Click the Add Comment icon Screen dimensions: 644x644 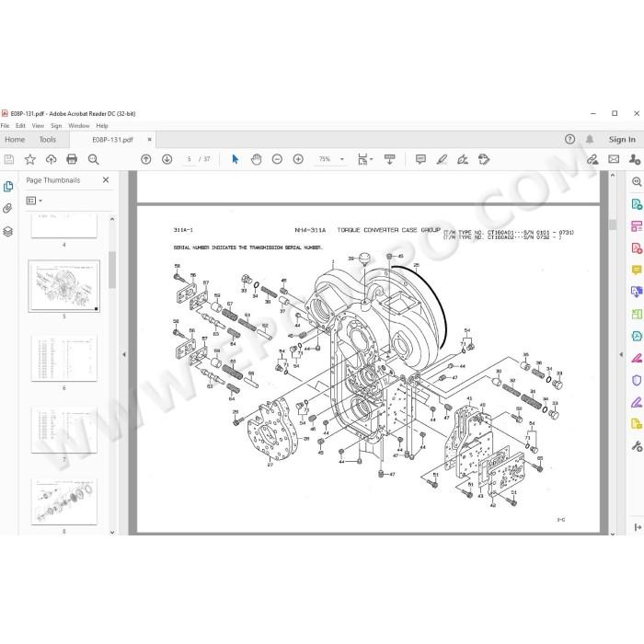(x=420, y=159)
